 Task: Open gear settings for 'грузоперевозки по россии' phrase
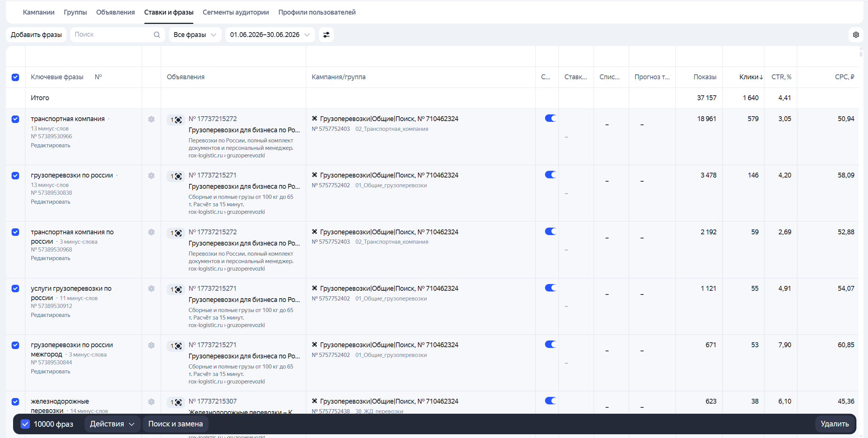point(151,176)
